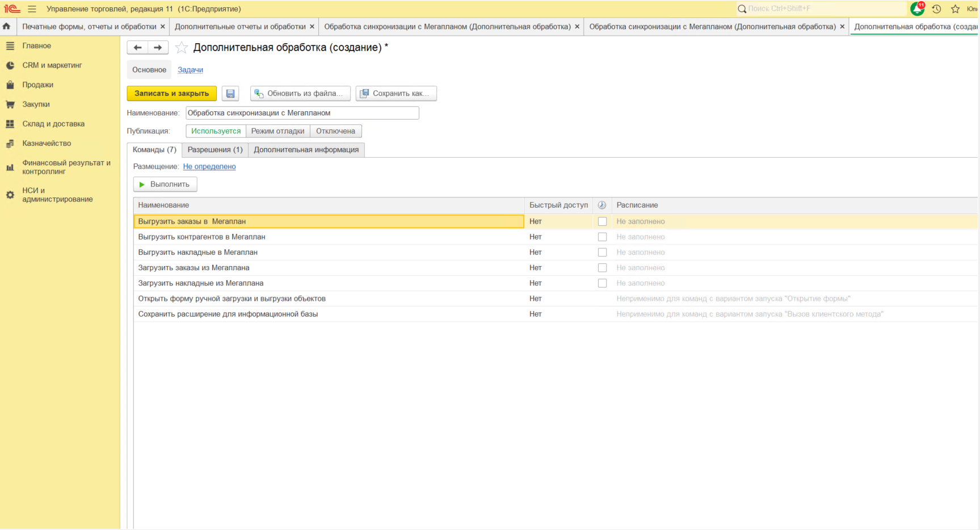Image resolution: width=980 pixels, height=530 pixels.
Task: Click the Наименование input field
Action: tap(302, 113)
